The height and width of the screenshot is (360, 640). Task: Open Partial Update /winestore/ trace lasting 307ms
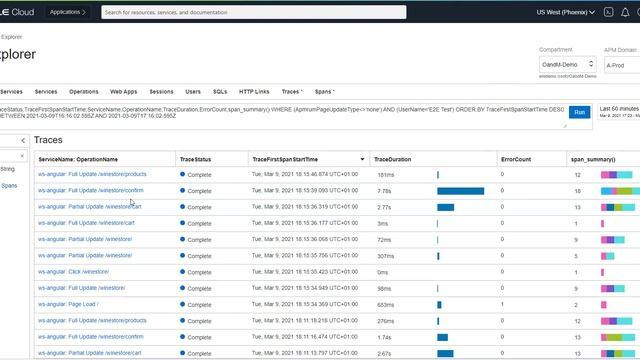click(x=85, y=256)
